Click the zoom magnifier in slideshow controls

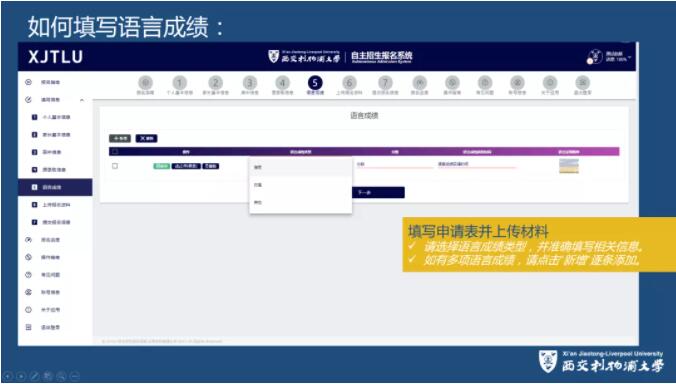click(x=61, y=376)
